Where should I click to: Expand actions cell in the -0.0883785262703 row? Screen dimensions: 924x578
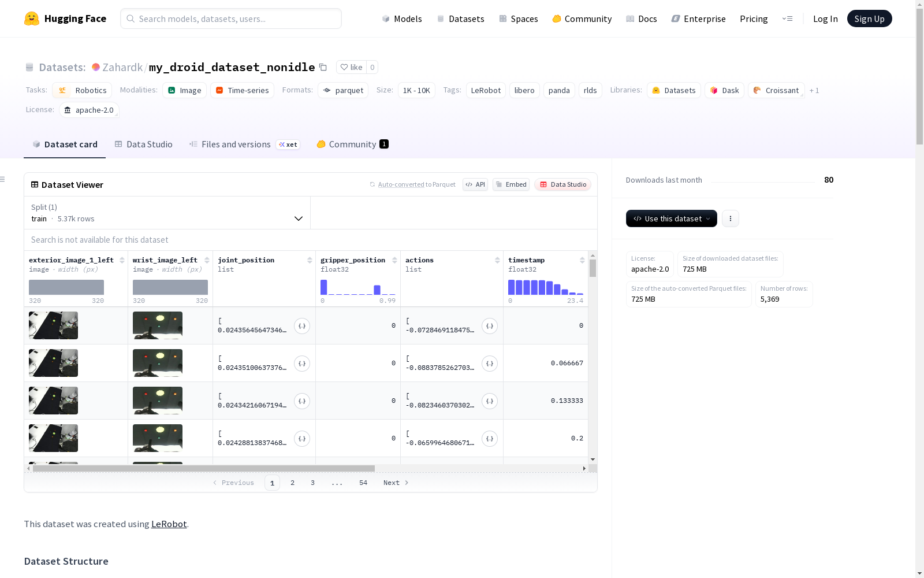(x=490, y=364)
